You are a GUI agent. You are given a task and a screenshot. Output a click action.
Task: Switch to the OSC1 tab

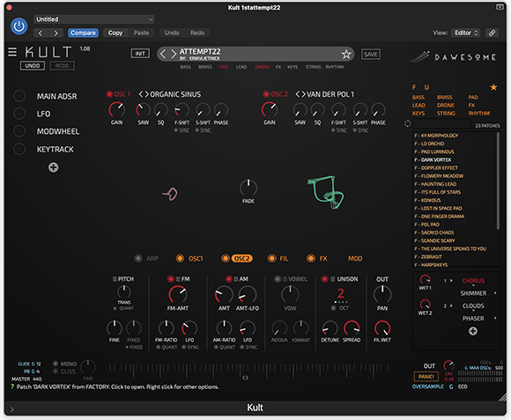click(x=196, y=258)
